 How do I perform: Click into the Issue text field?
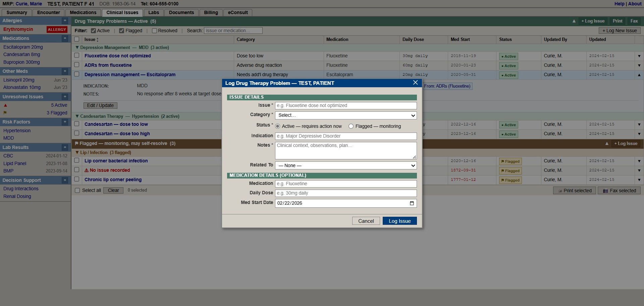click(345, 106)
